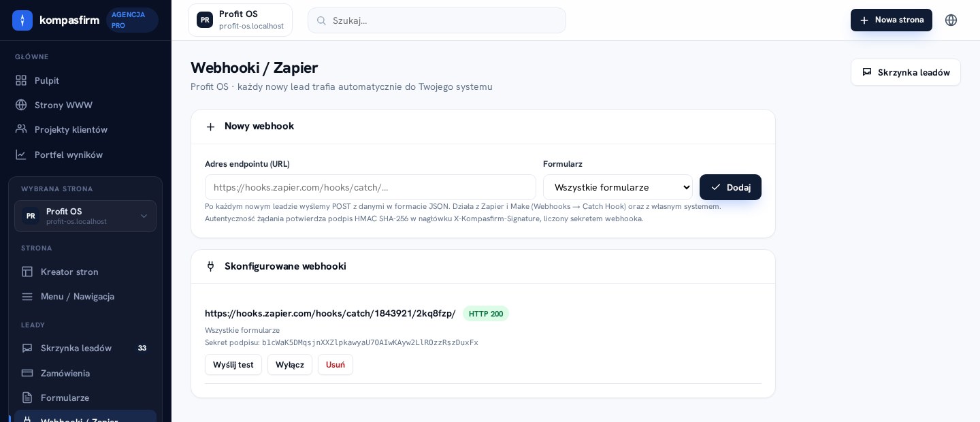The image size is (980, 422).
Task: Click the Skonfigurowane webhooki section title
Action: (x=285, y=266)
